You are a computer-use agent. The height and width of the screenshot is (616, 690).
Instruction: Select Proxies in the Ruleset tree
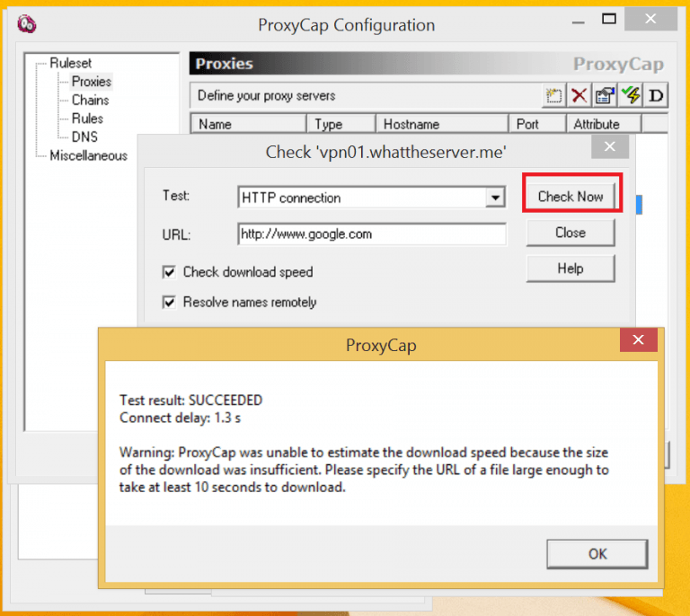coord(92,82)
